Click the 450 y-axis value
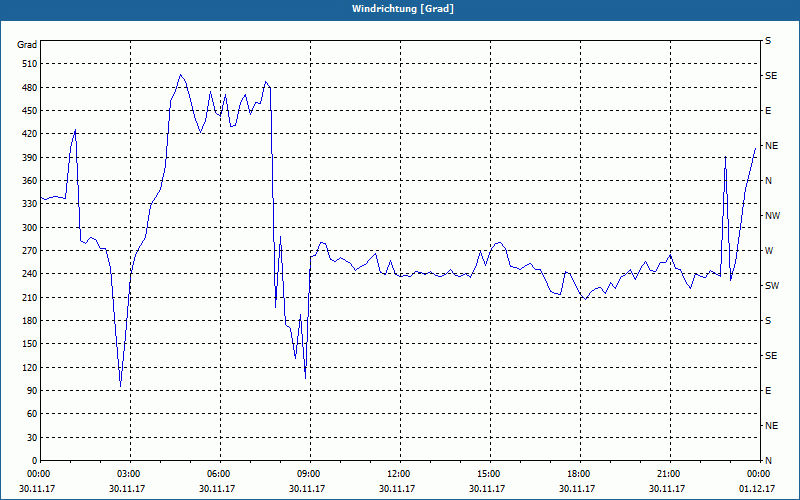This screenshot has height=500, width=800. (29, 111)
